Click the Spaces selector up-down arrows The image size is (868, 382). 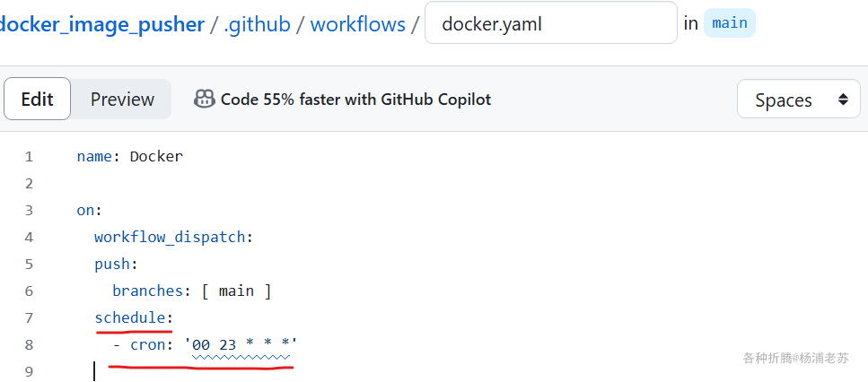[x=843, y=100]
